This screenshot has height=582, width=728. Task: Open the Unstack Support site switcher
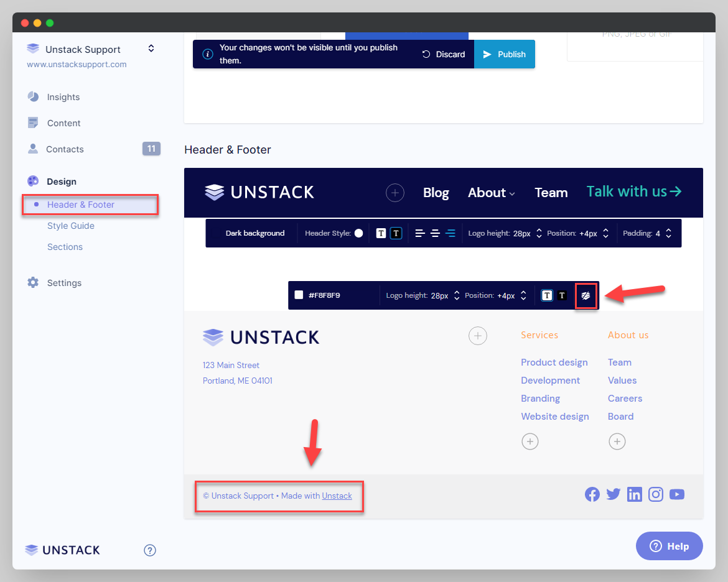point(151,48)
